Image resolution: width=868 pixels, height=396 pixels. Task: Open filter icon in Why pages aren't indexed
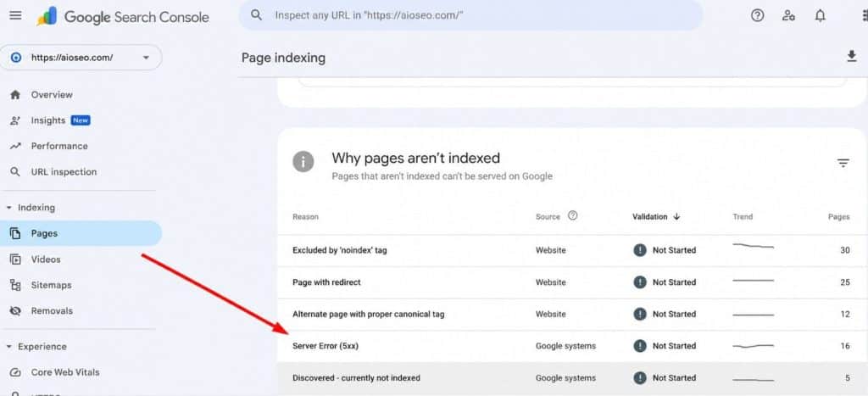click(x=843, y=163)
